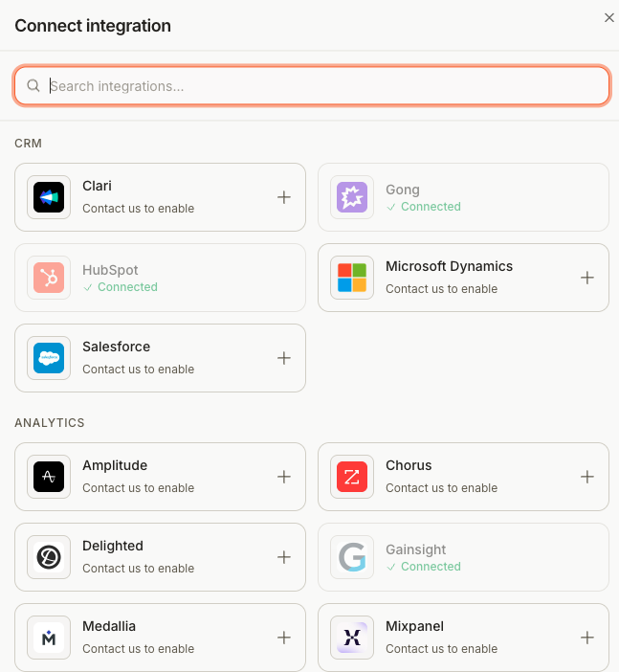Close the Connect integration dialog
Viewport: 619px width, 672px height.
[609, 17]
